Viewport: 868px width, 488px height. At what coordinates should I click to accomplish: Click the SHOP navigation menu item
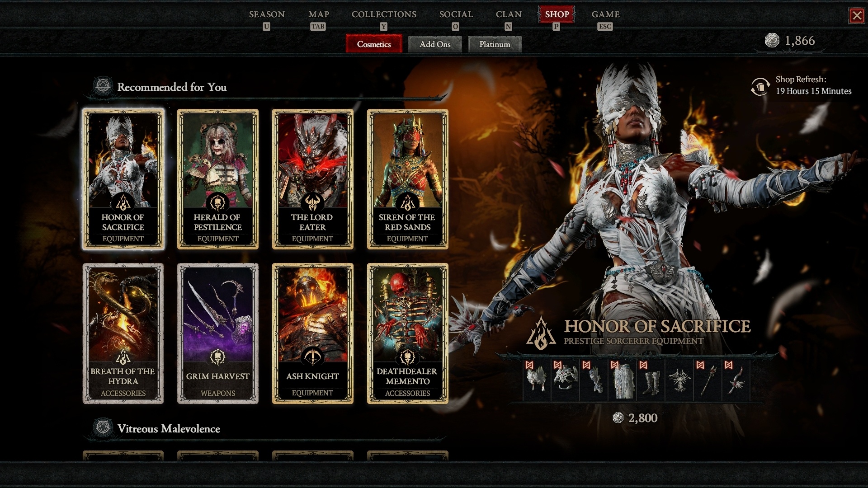pos(557,14)
